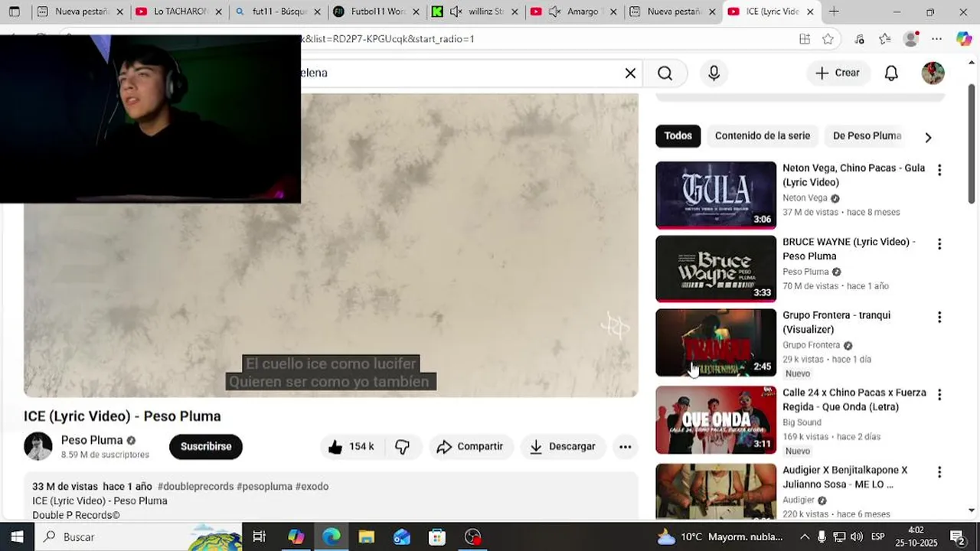Open Neton Vega Gula video thumbnail
Viewport: 980px width, 551px height.
click(716, 195)
